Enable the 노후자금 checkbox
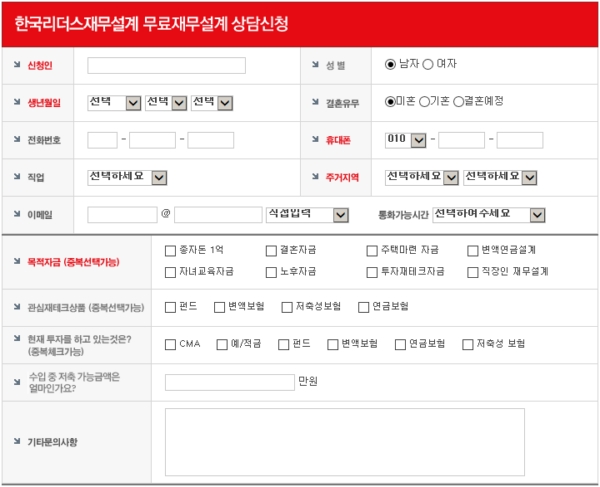Screen dimensions: 600x487 (271, 272)
